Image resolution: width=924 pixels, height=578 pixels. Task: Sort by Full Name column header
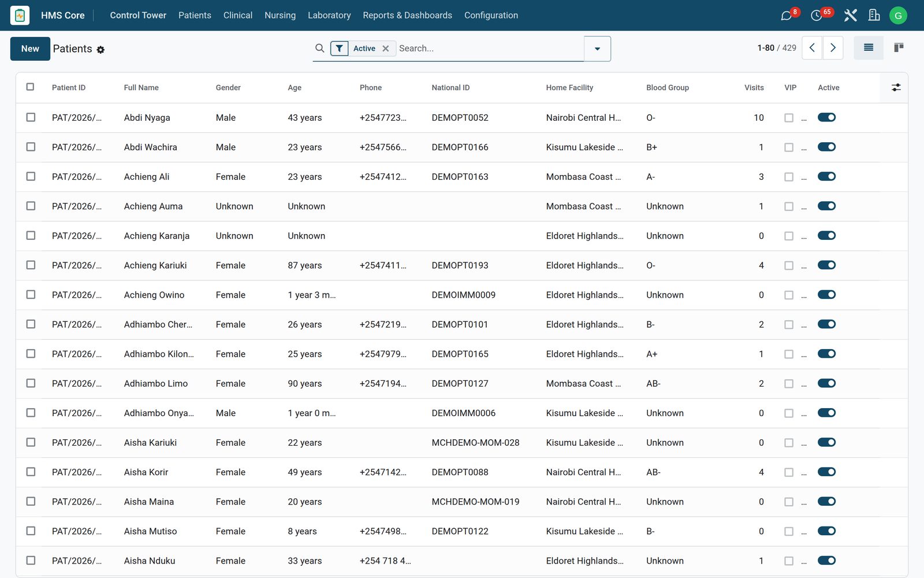(x=141, y=88)
